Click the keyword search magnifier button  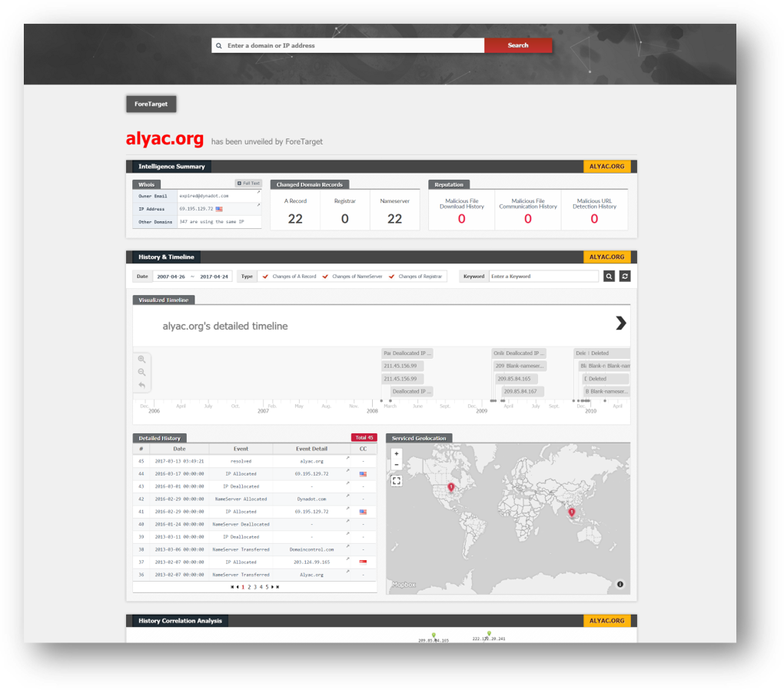pyautogui.click(x=609, y=276)
